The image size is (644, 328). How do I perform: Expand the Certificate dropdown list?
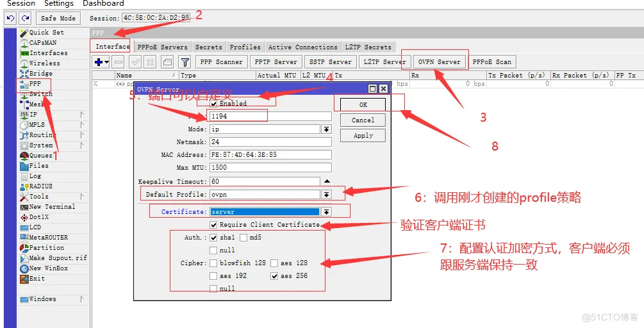click(x=326, y=212)
